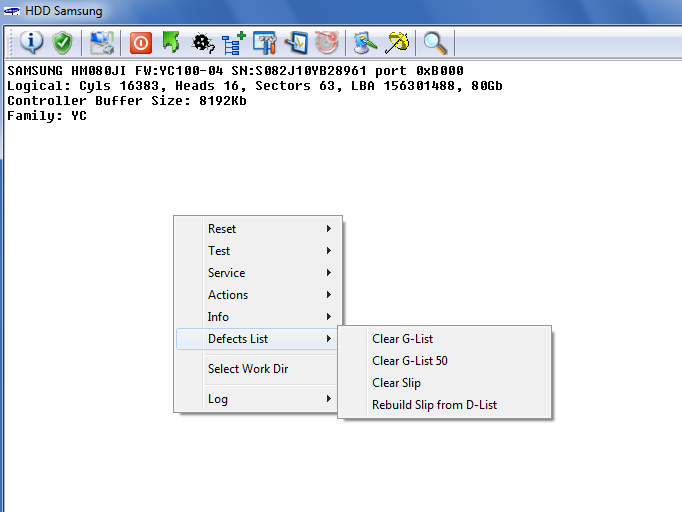The image size is (682, 512).
Task: Expand arrow next to Defects List
Action: click(329, 339)
